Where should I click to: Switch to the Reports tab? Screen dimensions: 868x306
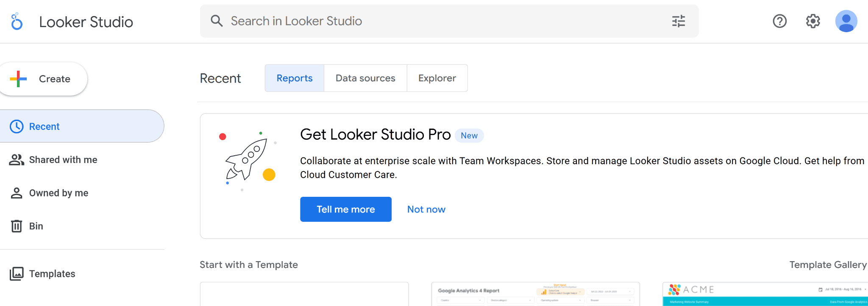(x=295, y=78)
